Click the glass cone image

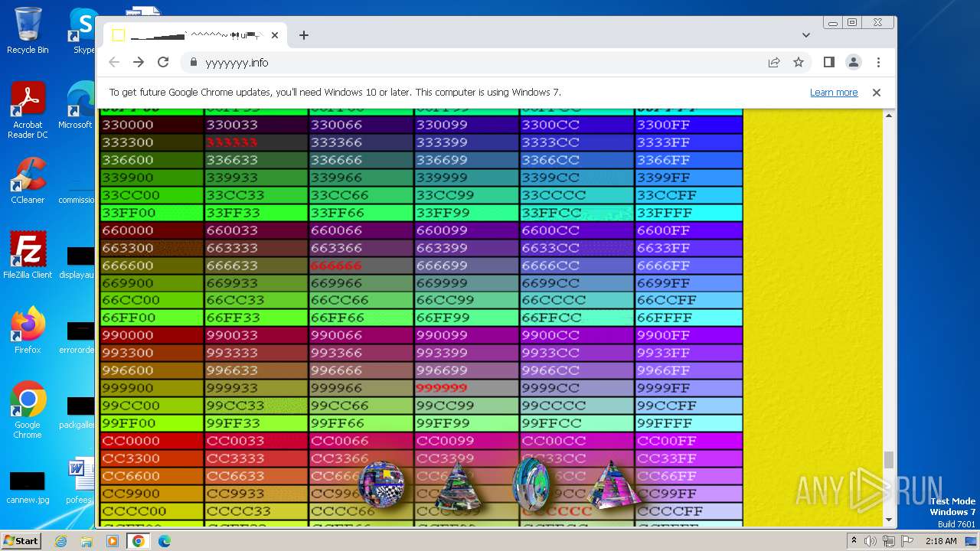click(457, 486)
